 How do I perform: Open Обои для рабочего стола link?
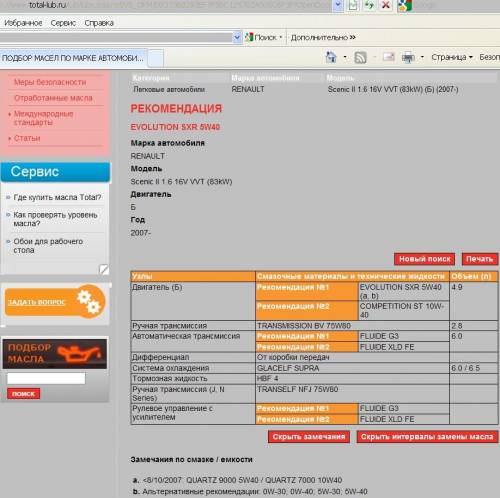point(48,245)
